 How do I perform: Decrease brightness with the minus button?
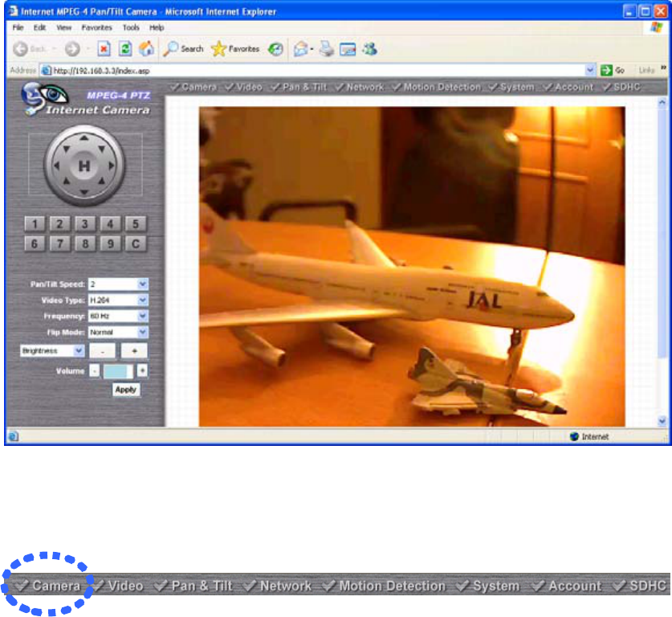pos(103,351)
